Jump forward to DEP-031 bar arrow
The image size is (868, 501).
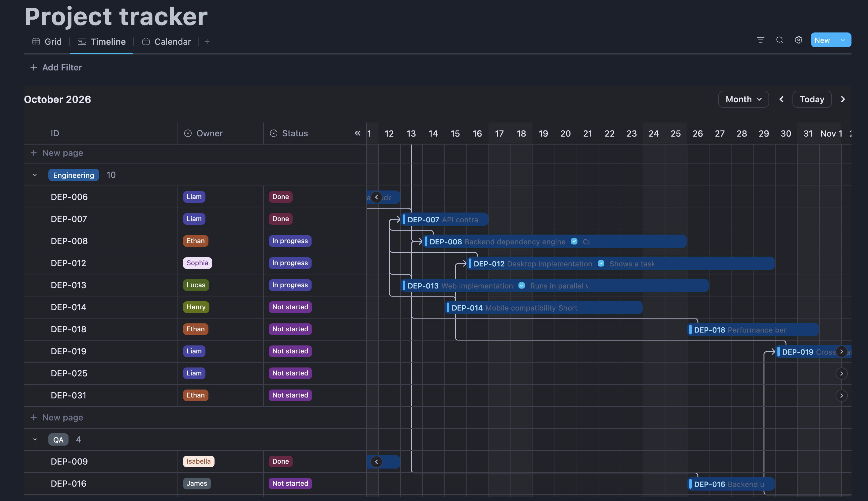coord(841,395)
